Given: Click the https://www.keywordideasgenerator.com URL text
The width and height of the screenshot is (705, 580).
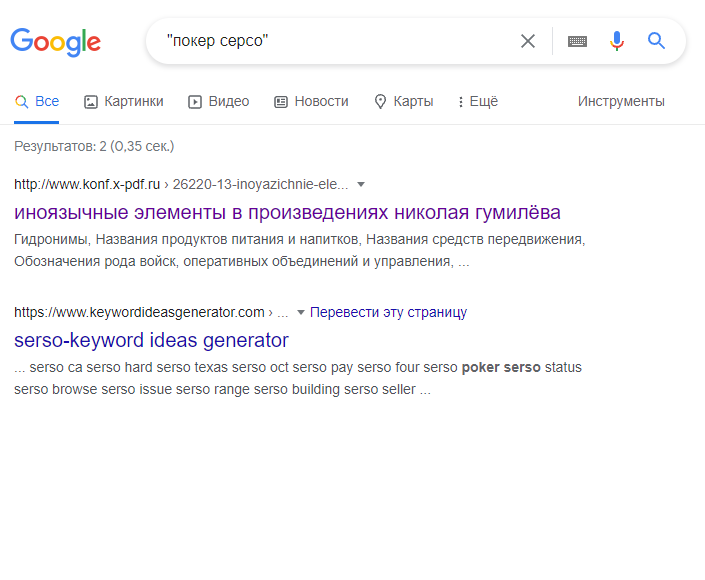Looking at the screenshot, I should 139,312.
